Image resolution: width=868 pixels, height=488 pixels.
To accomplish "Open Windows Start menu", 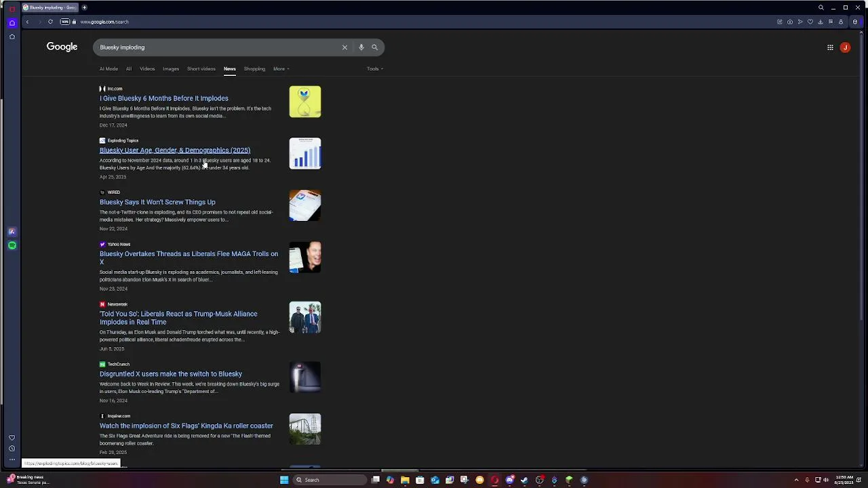I will 284,480.
